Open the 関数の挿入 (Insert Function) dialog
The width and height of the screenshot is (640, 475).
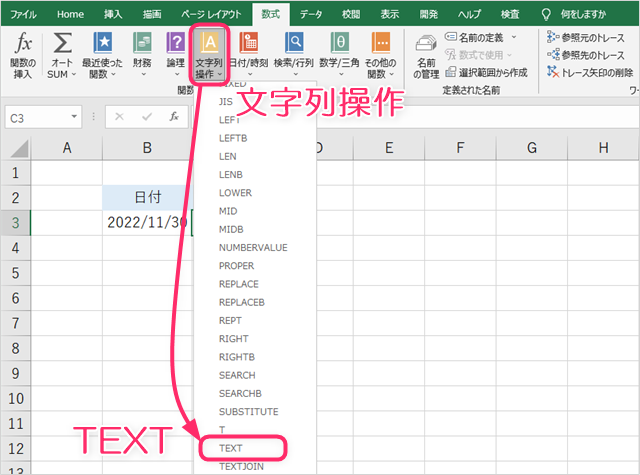(x=23, y=55)
